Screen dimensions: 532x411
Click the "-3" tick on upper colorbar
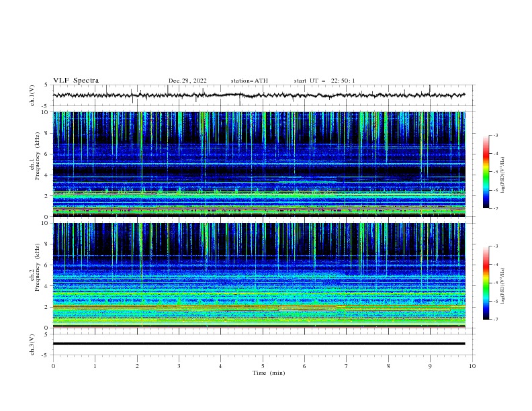click(x=495, y=135)
